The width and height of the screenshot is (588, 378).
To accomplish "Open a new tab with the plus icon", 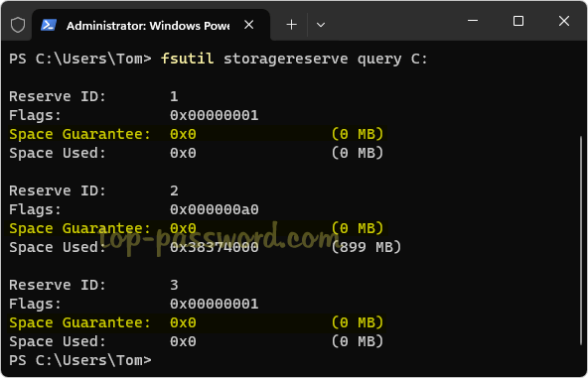I will [x=291, y=25].
